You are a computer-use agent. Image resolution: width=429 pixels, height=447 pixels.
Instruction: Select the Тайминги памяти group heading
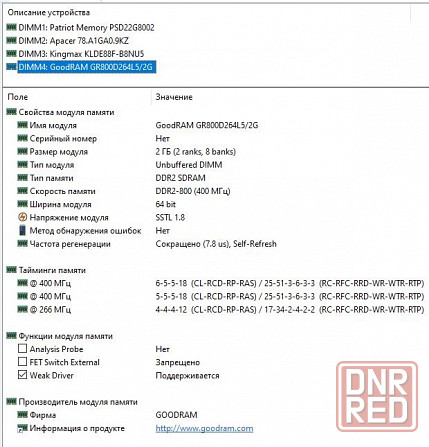pyautogui.click(x=52, y=270)
